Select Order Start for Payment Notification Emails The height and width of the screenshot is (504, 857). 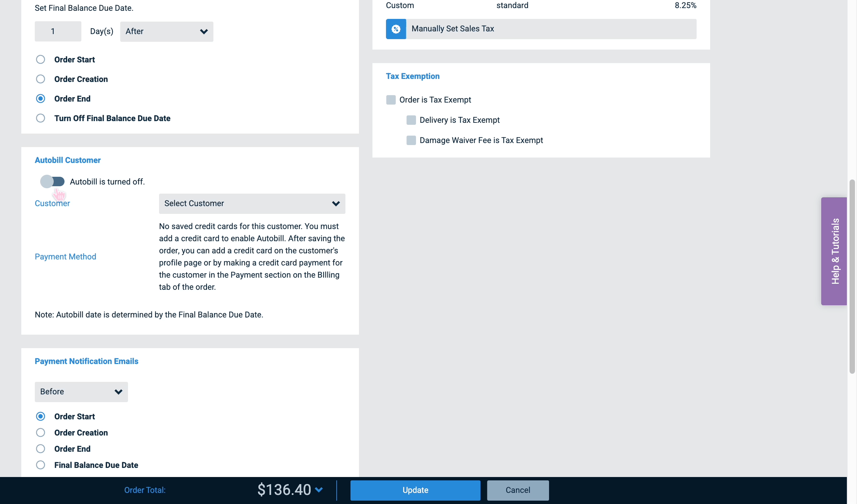click(41, 416)
